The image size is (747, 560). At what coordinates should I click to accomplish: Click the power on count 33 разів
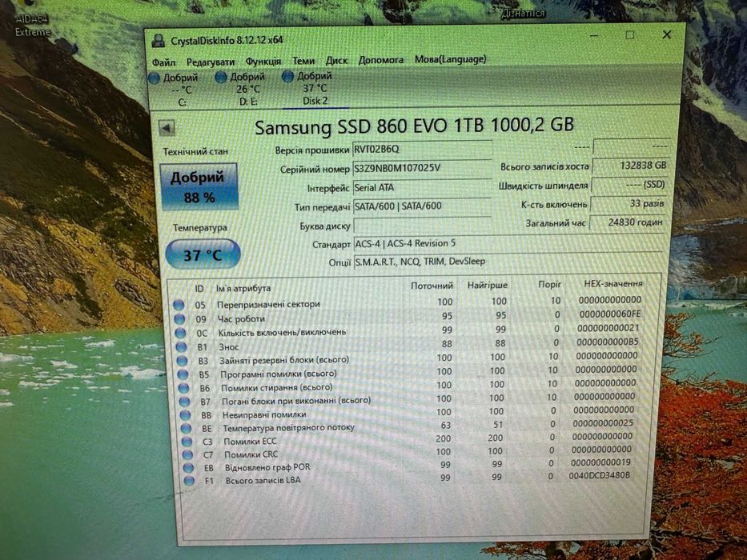click(628, 203)
